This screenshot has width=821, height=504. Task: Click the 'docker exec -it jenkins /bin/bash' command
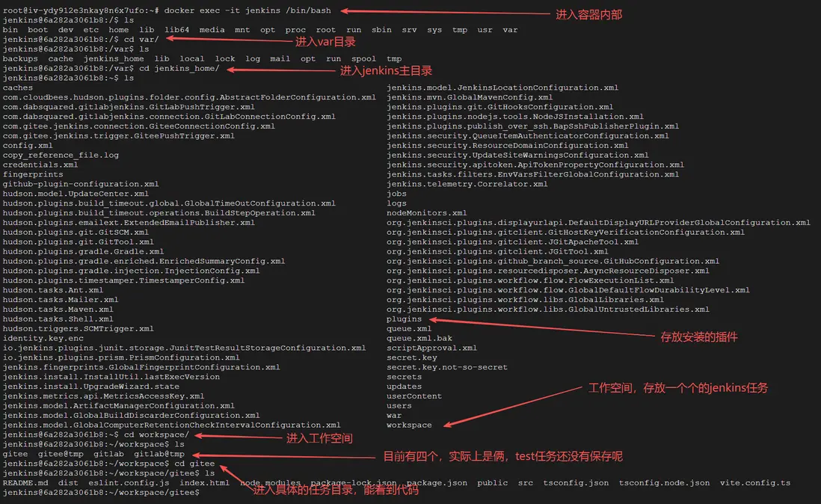tap(247, 10)
